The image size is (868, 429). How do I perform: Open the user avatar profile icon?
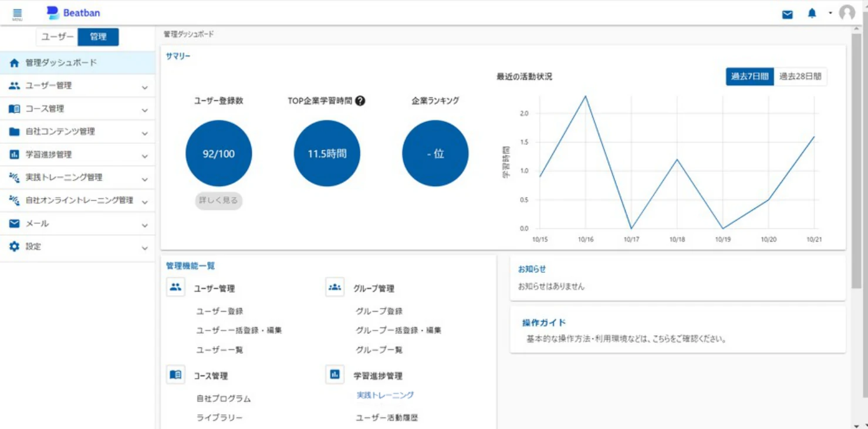click(x=847, y=13)
